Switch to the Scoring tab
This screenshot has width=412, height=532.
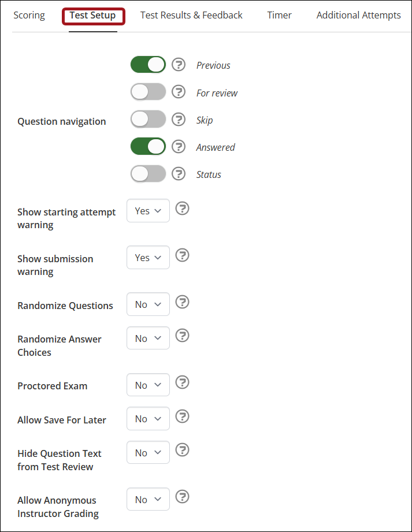29,15
